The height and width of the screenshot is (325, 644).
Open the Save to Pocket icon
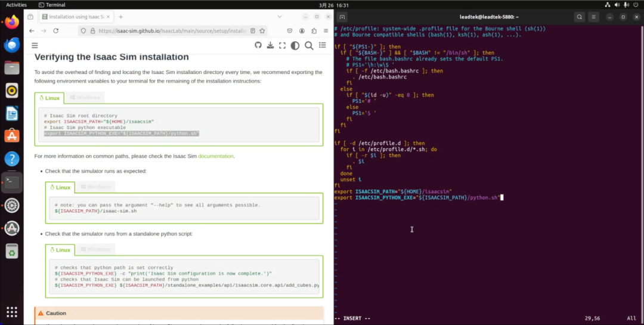click(290, 31)
